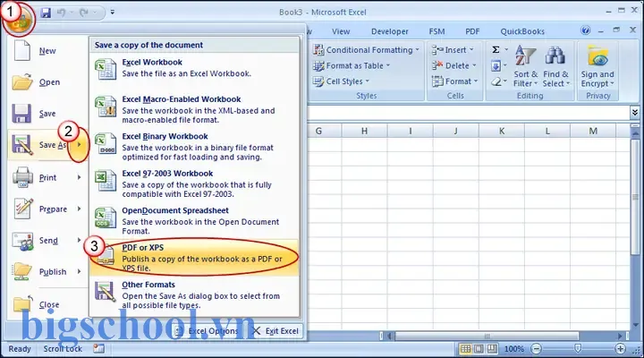Click Insert cells button

(x=453, y=50)
